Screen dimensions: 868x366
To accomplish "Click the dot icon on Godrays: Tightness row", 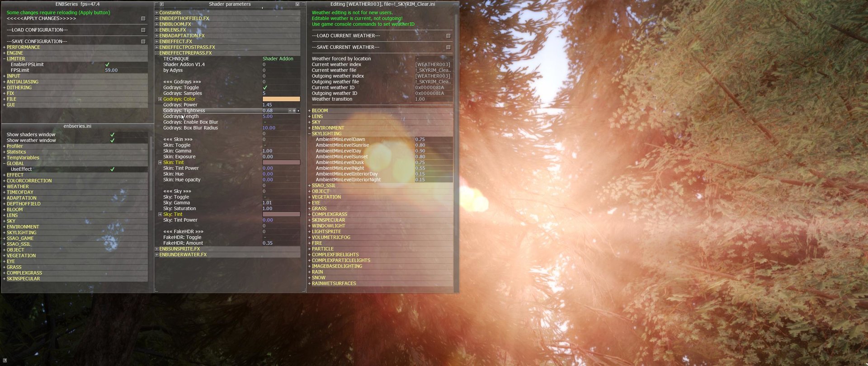I will point(298,111).
